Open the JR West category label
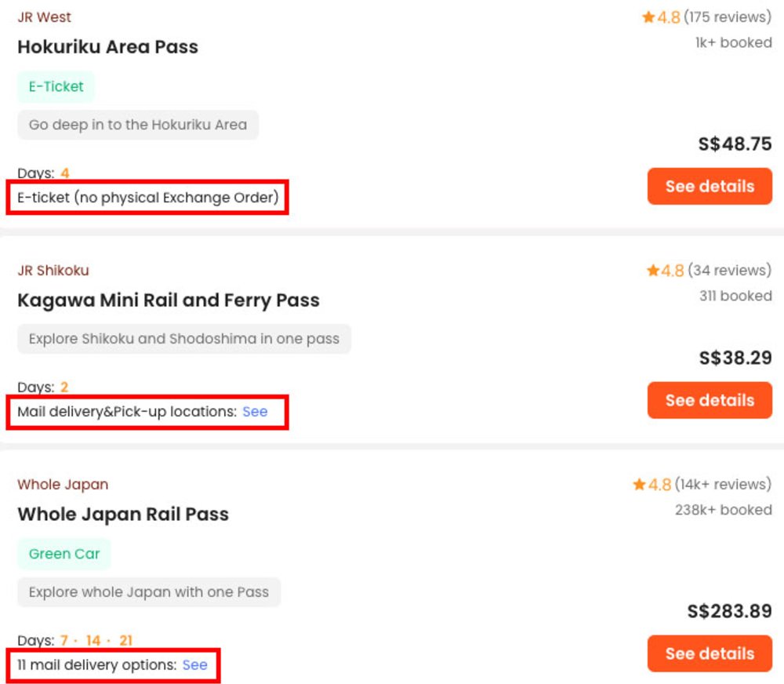The height and width of the screenshot is (684, 784). pyautogui.click(x=44, y=16)
